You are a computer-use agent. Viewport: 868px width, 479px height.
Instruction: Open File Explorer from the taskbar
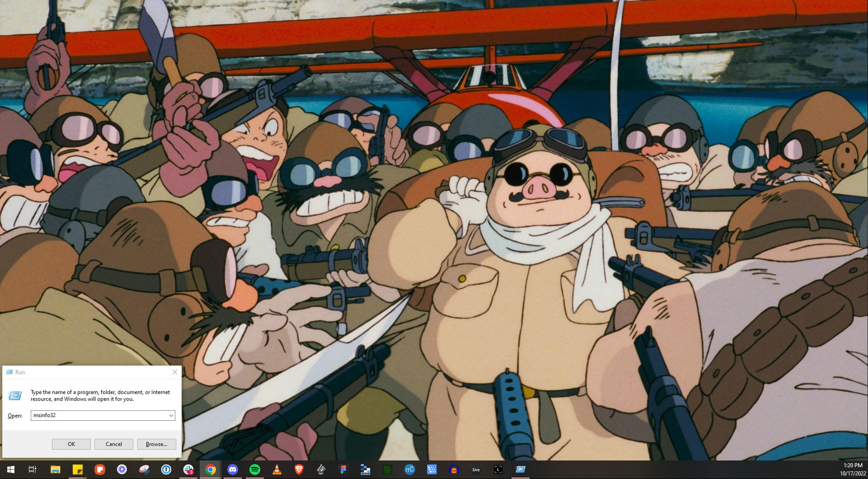point(55,470)
